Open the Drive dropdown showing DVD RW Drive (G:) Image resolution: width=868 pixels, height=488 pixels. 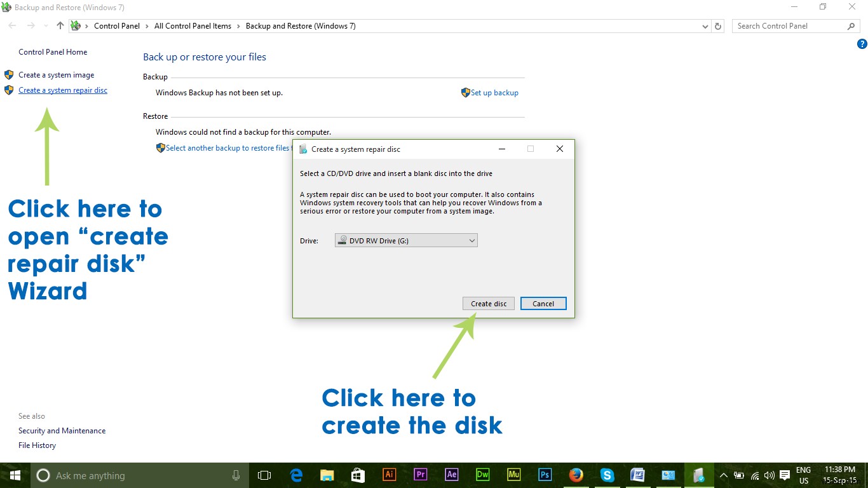click(406, 241)
